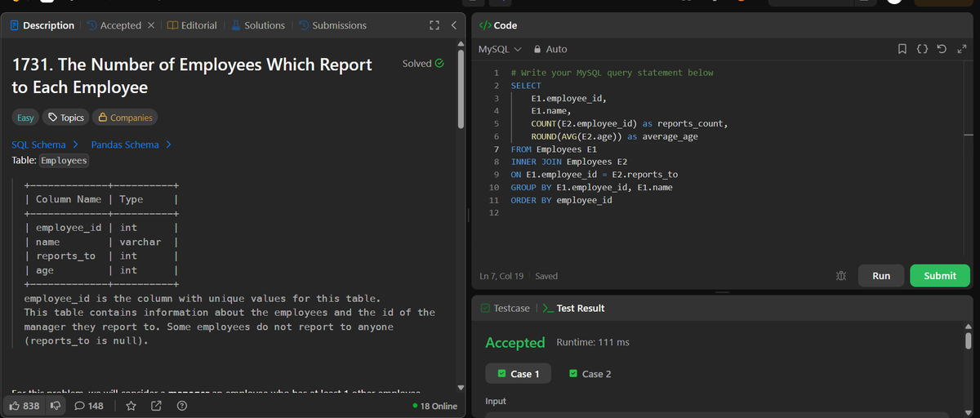Open the MySQL language dropdown

(x=499, y=50)
